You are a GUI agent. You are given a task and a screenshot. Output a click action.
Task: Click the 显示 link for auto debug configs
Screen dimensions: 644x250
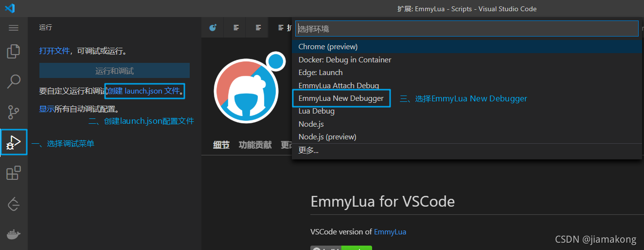47,109
